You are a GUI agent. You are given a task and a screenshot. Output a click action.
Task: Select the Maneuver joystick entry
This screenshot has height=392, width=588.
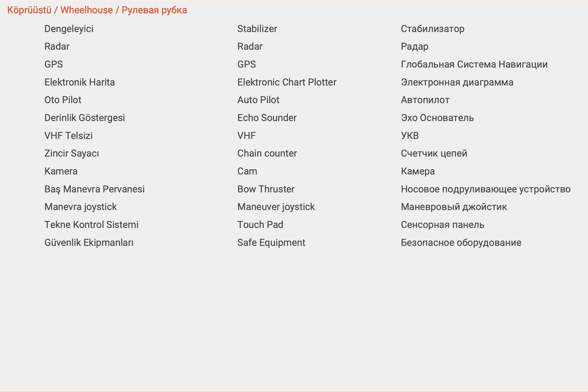(x=276, y=207)
